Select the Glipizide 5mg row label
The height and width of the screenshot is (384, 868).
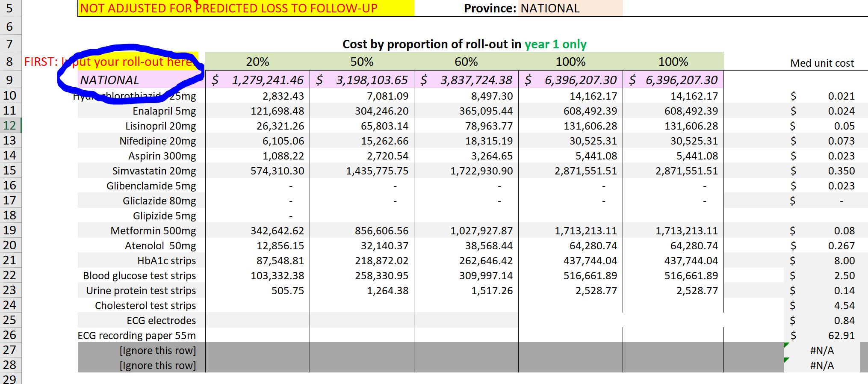click(x=164, y=216)
